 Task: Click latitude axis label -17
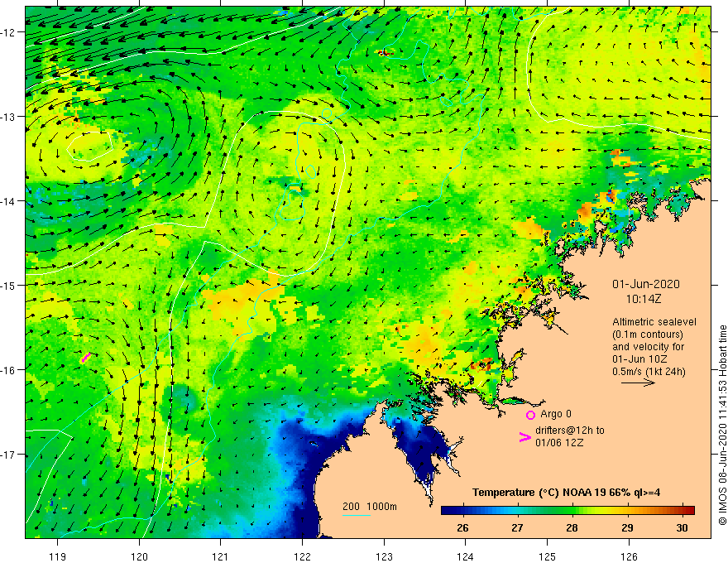pyautogui.click(x=8, y=455)
